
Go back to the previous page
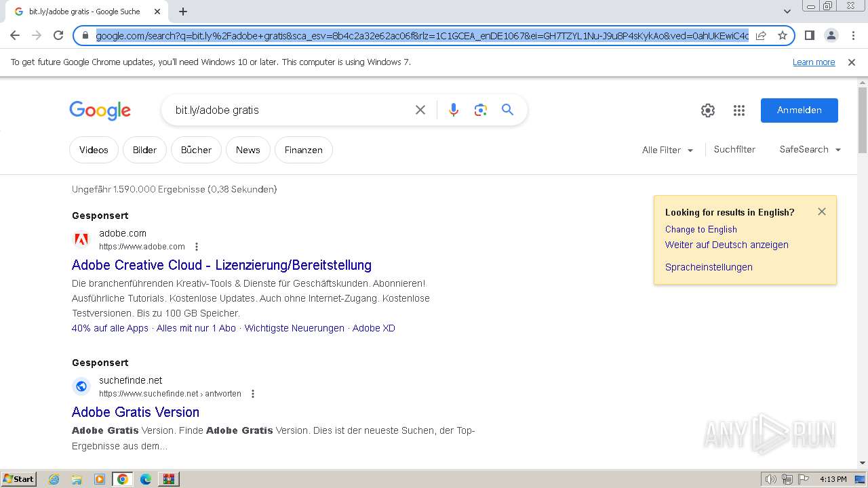point(15,35)
